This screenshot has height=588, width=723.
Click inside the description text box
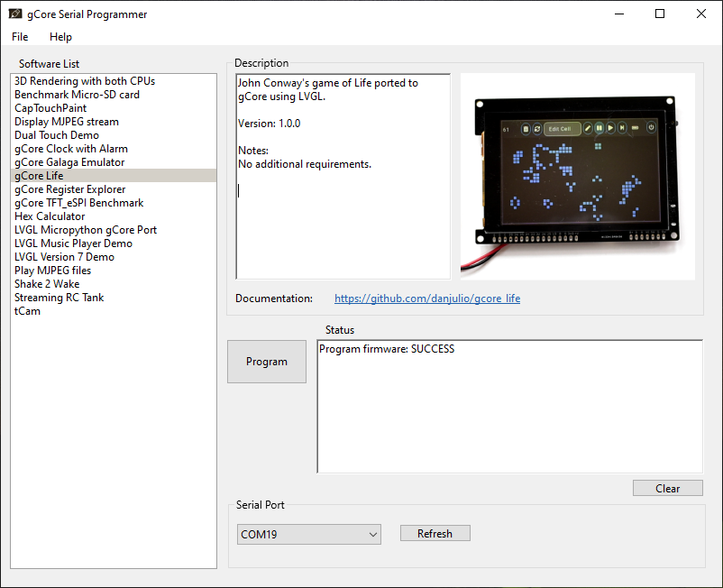(x=343, y=176)
